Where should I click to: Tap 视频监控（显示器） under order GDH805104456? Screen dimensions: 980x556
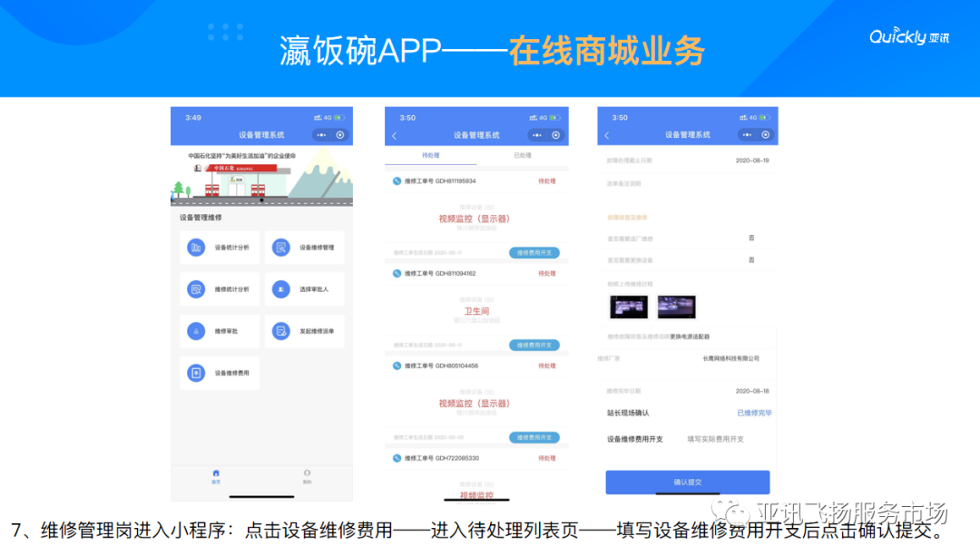[475, 404]
